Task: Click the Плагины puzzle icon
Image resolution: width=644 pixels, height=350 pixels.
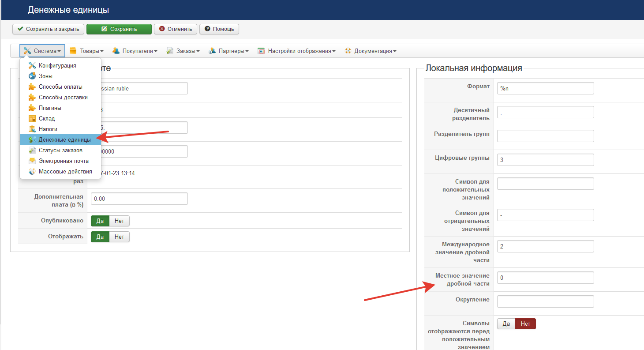Action: [x=32, y=108]
